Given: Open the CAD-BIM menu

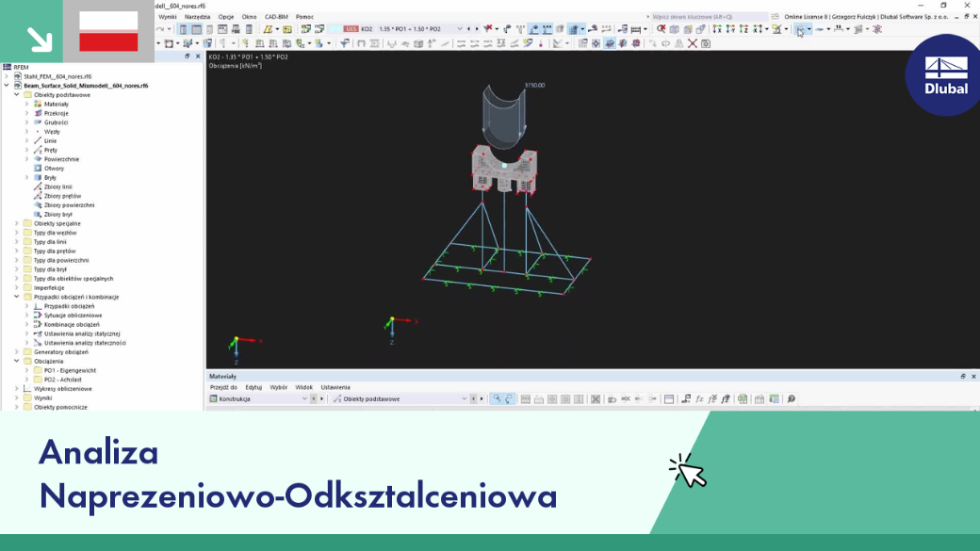Looking at the screenshot, I should tap(276, 17).
